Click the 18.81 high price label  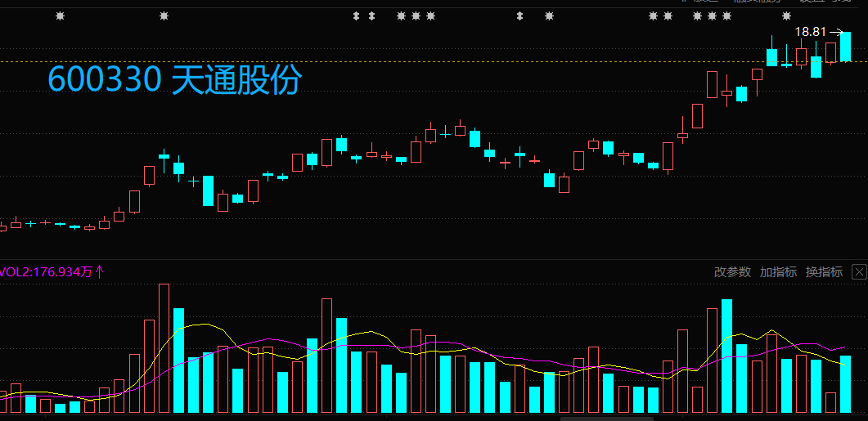811,32
